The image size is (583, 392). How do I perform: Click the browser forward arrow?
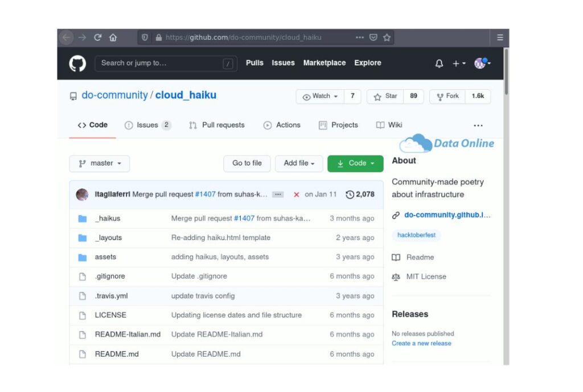click(82, 38)
